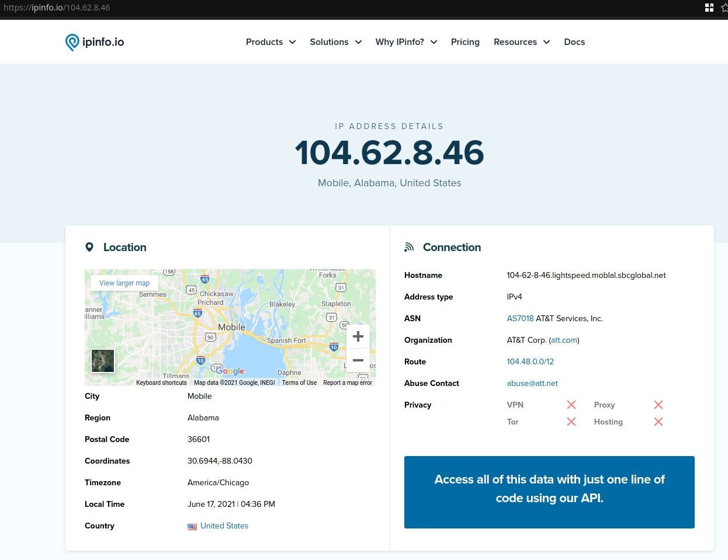The height and width of the screenshot is (560, 728).
Task: Go to the Pricing page
Action: pyautogui.click(x=465, y=42)
